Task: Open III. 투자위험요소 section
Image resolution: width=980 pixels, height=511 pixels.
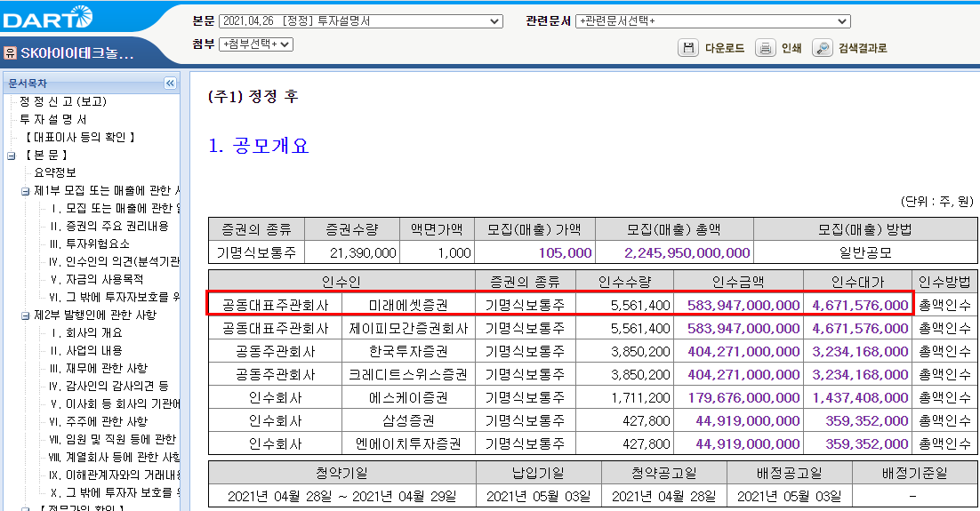Action: [x=90, y=243]
